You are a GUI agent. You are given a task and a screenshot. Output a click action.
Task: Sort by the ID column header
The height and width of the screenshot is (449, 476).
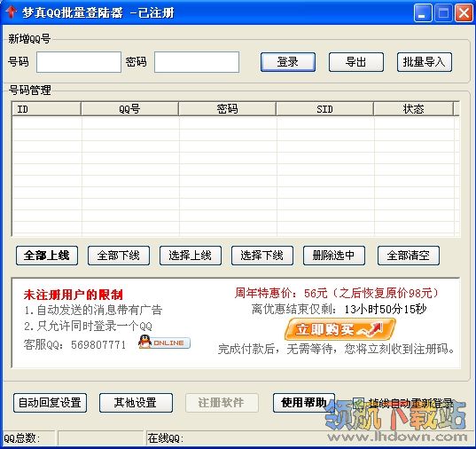click(x=46, y=109)
